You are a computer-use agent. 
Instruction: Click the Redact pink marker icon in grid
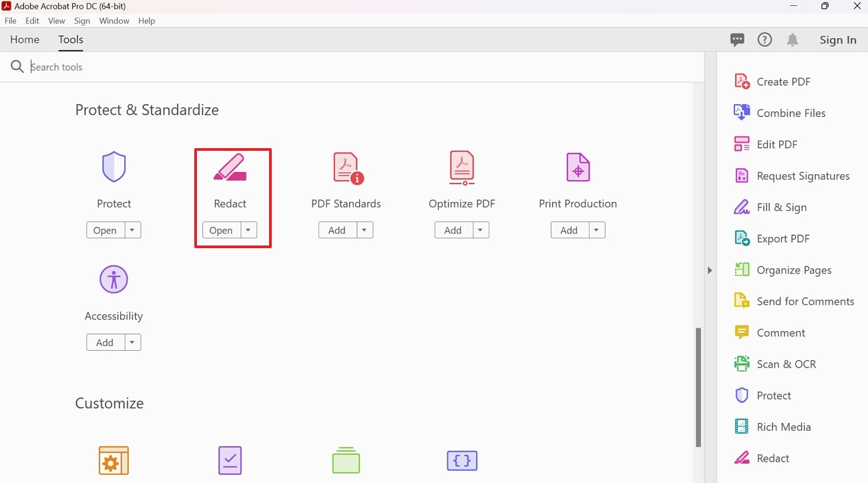(230, 167)
